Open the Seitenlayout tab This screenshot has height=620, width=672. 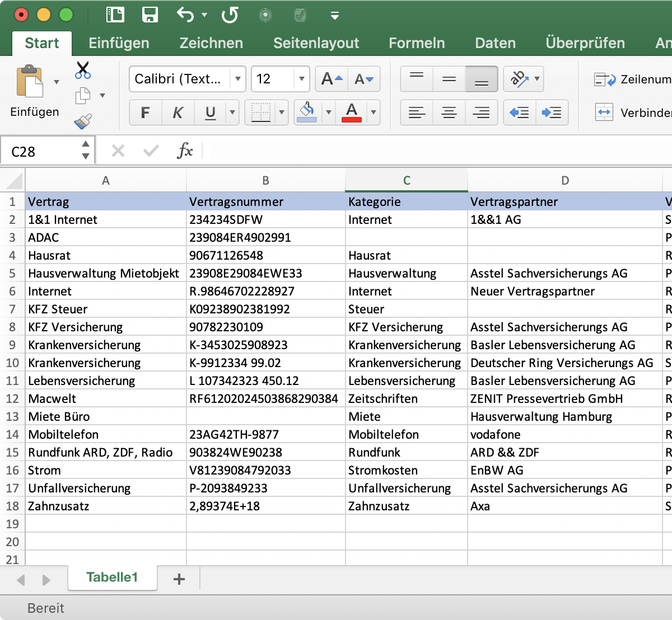point(316,43)
